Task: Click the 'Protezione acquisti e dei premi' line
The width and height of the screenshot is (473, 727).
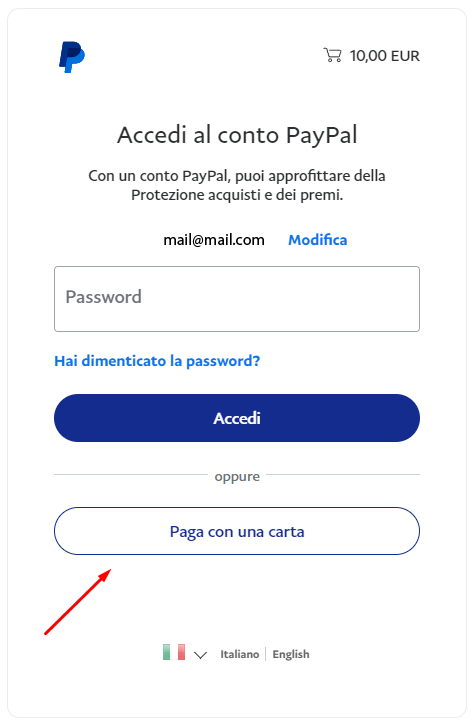Action: pyautogui.click(x=237, y=195)
